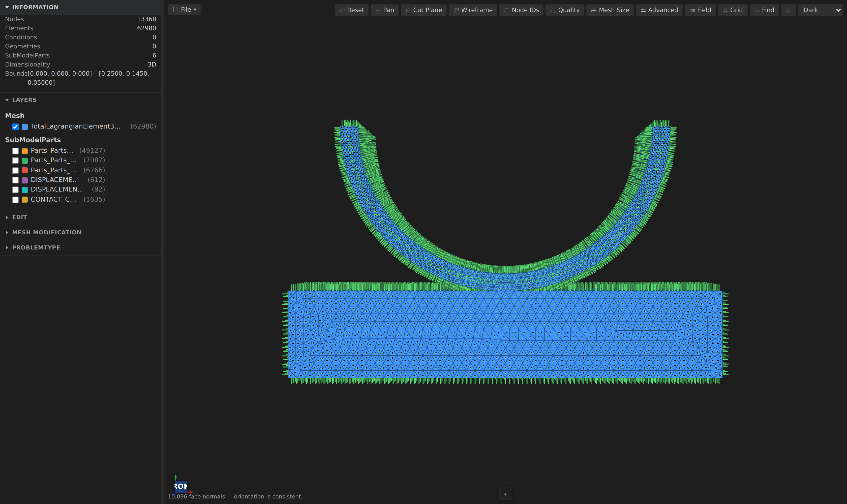Open the Dark theme dropdown
This screenshot has height=504, width=847.
820,10
